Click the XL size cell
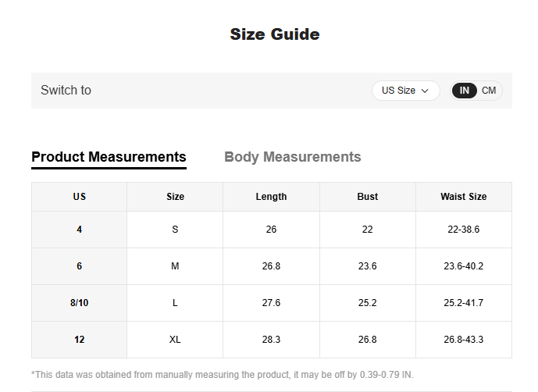538x392 pixels. [175, 340]
